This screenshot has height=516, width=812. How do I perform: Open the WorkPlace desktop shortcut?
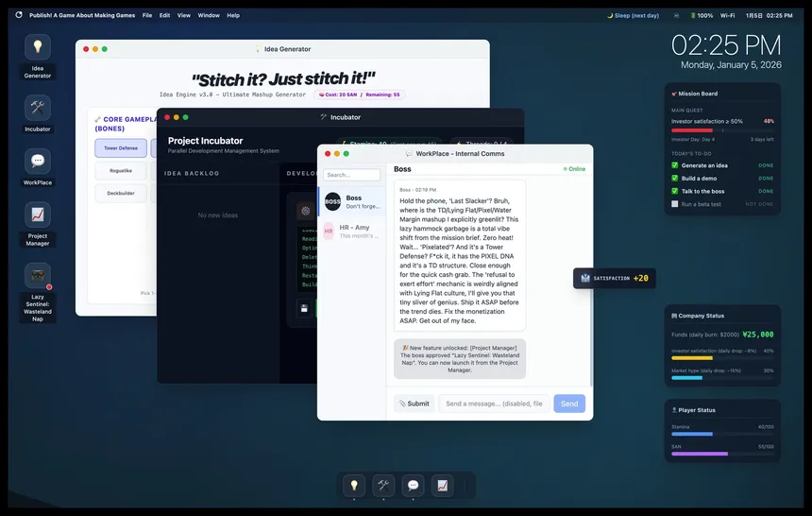(x=38, y=162)
